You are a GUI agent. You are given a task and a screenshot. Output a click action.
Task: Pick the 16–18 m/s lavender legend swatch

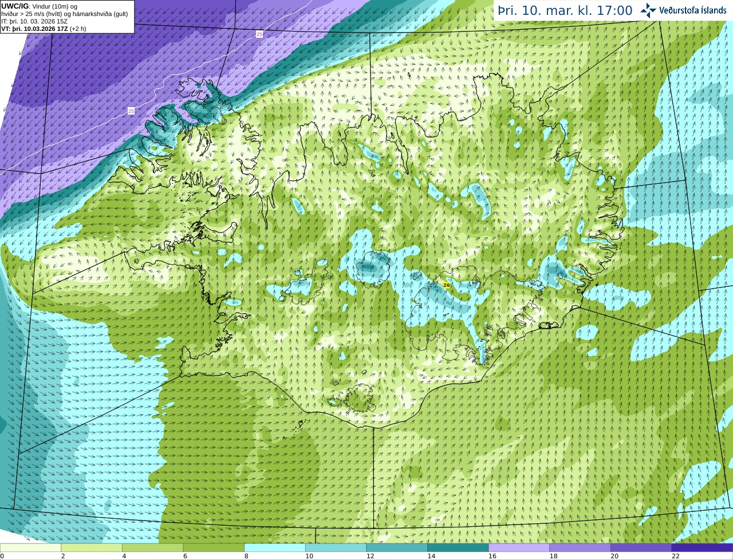click(519, 548)
